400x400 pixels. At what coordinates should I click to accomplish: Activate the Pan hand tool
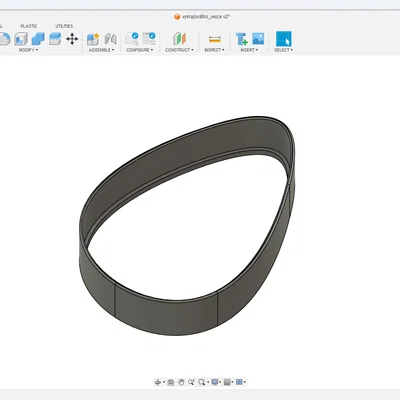click(x=181, y=382)
